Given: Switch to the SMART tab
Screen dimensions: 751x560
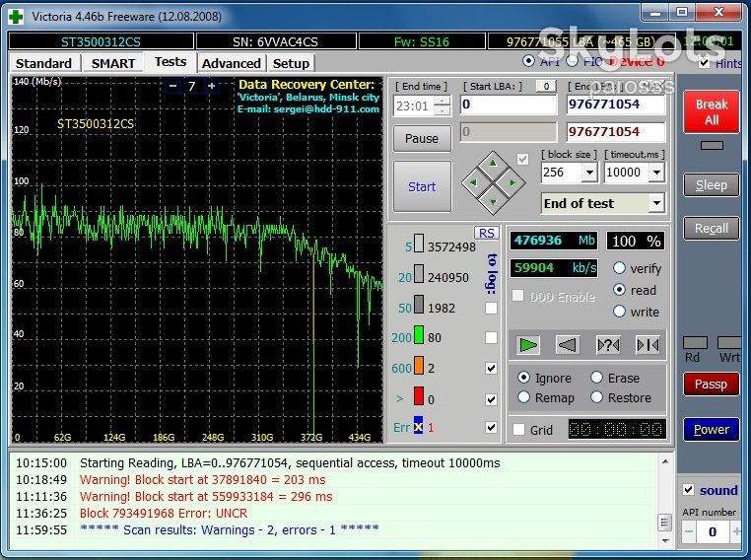Looking at the screenshot, I should [x=113, y=63].
